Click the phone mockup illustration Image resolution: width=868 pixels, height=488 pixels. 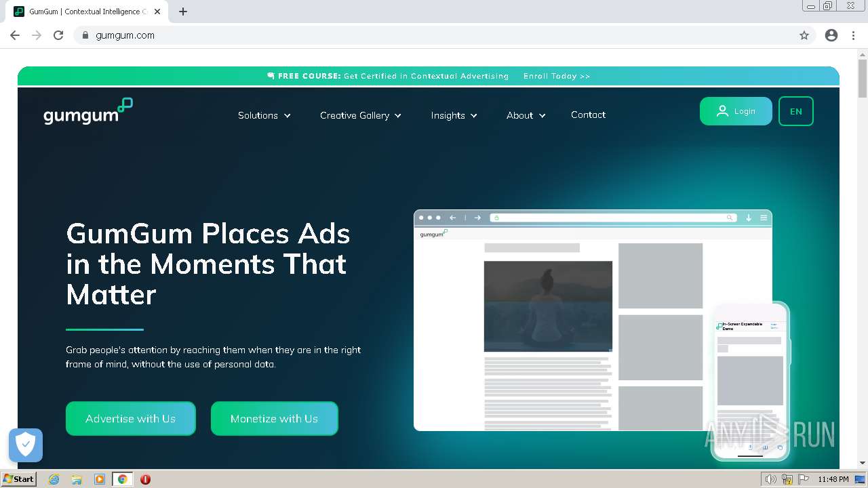point(750,381)
